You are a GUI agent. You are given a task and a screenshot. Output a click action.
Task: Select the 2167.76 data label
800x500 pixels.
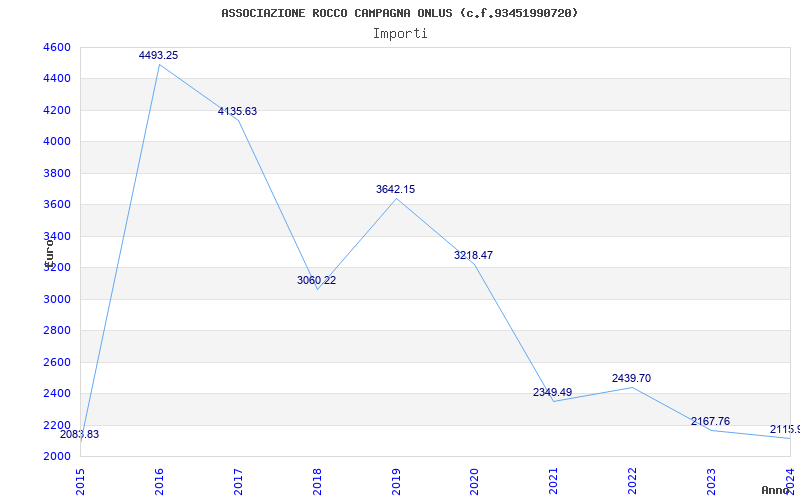pyautogui.click(x=711, y=421)
